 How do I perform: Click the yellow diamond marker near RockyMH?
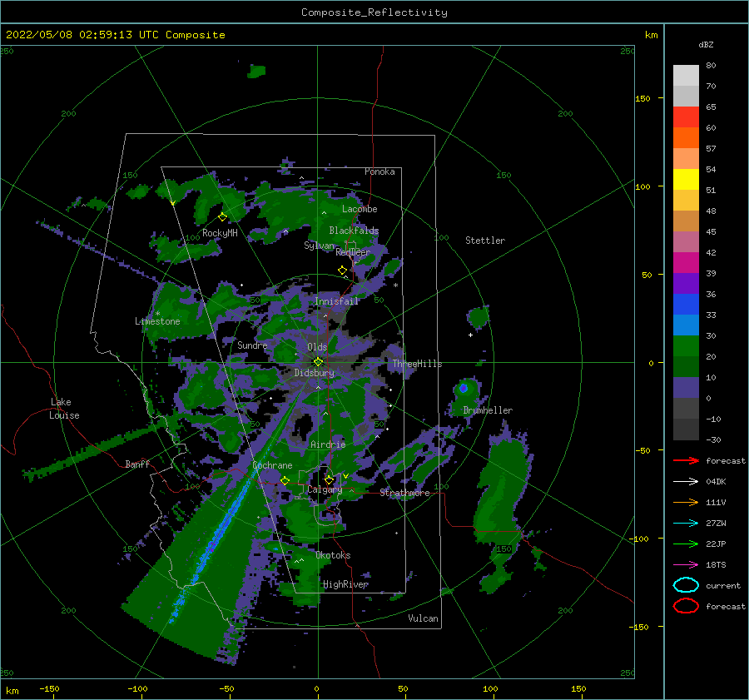(x=222, y=217)
